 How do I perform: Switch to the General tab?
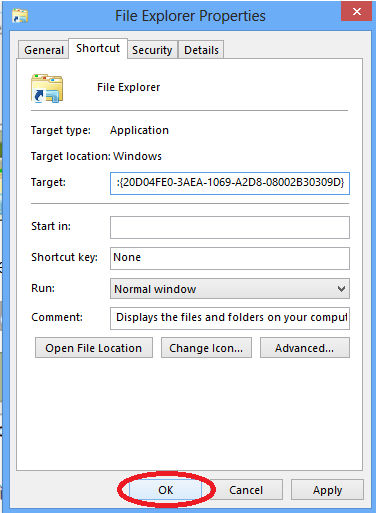coord(44,50)
